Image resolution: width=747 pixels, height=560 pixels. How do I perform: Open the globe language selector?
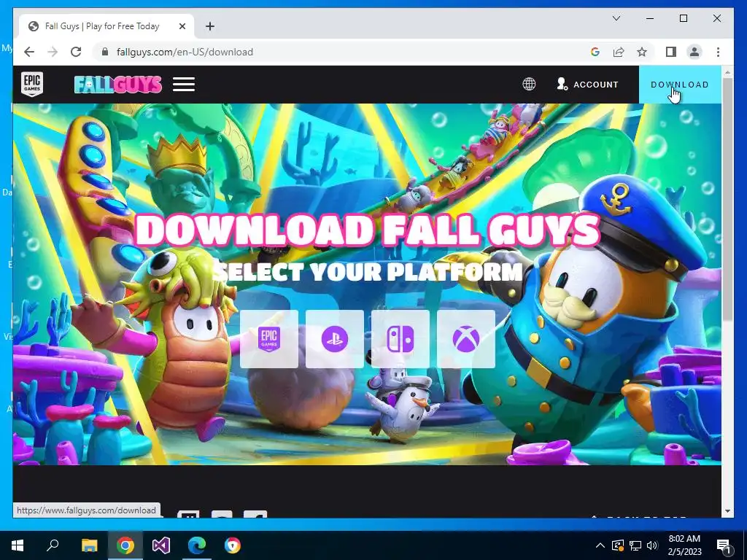point(529,85)
